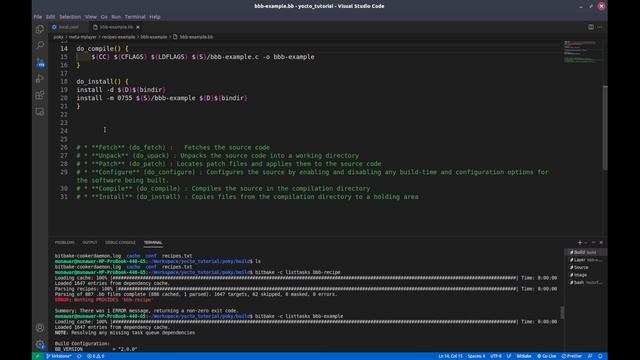Click the split editor icon
Image resolution: width=640 pixels, height=360 pixels.
[x=591, y=27]
